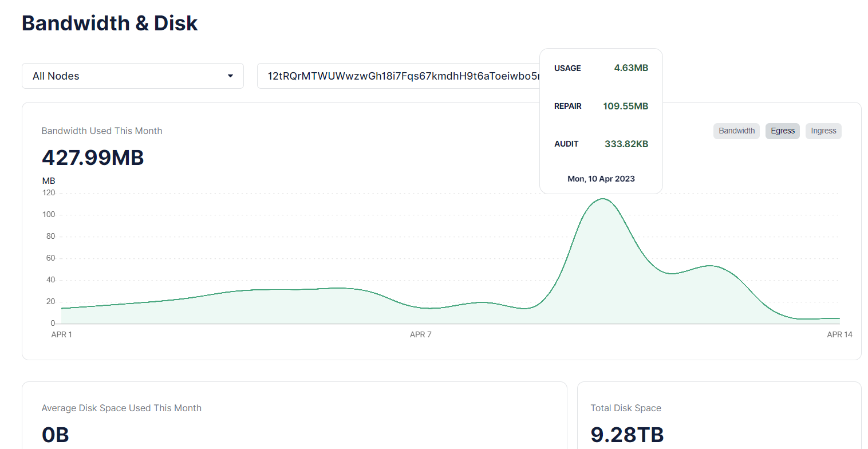This screenshot has height=449, width=868.
Task: Click the USAGE 4.63MB tooltip value
Action: pos(631,68)
